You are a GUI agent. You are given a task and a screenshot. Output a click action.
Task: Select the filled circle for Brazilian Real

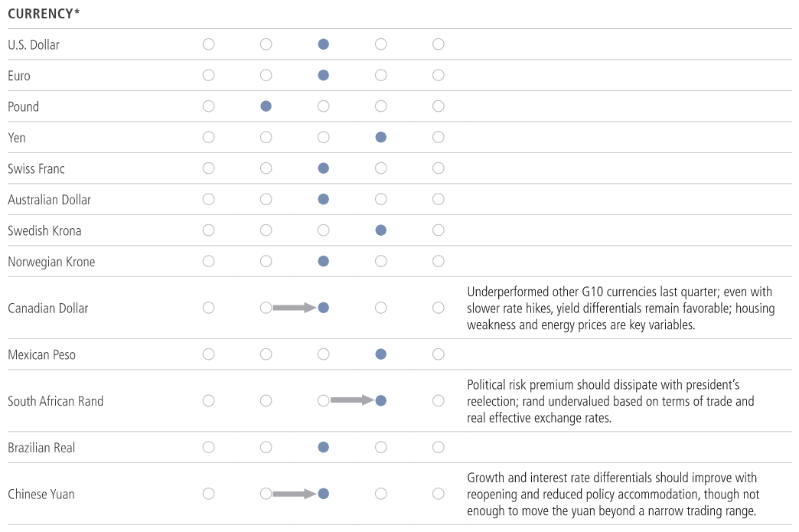coord(323,447)
